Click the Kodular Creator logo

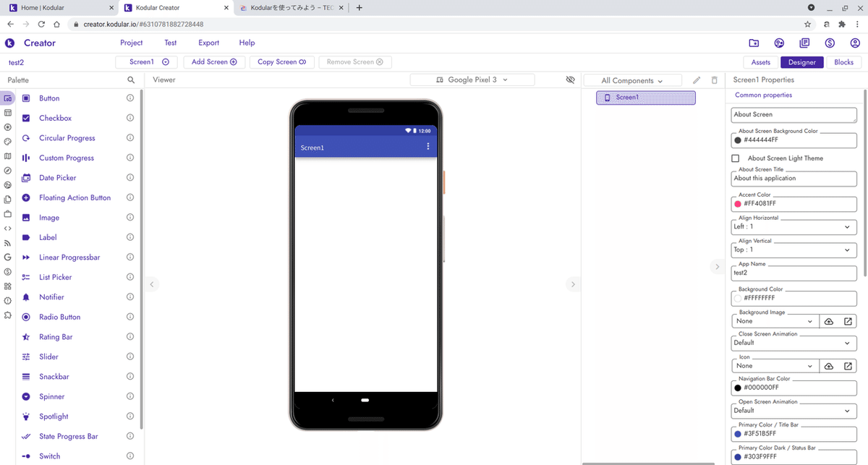[x=10, y=43]
